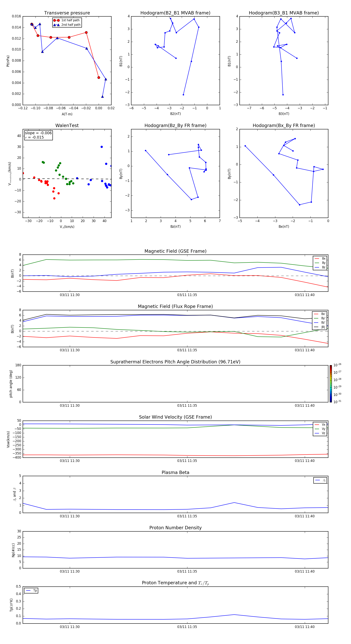Click the "r = -0.015" annotation
Screen dimensions: 351x644
coord(35,137)
